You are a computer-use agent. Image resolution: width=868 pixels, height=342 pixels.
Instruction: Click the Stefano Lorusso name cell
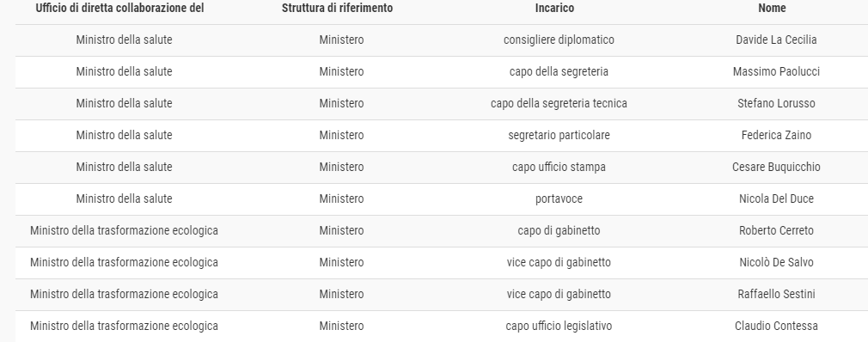[x=776, y=103]
